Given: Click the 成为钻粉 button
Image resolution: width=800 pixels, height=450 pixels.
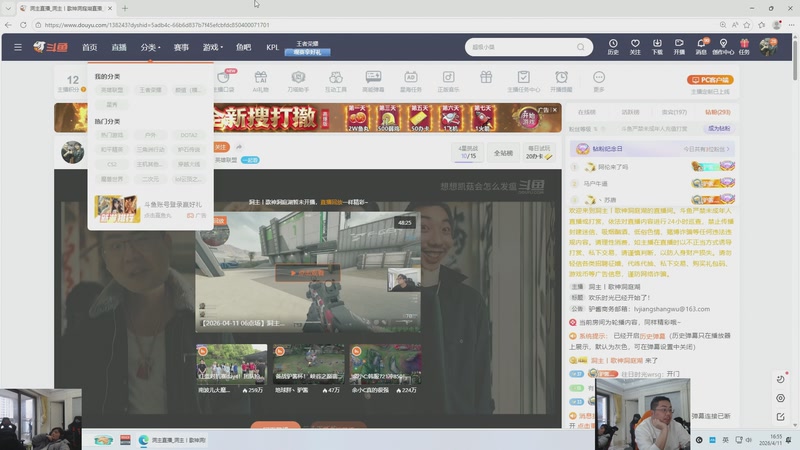Looking at the screenshot, I should [x=718, y=129].
